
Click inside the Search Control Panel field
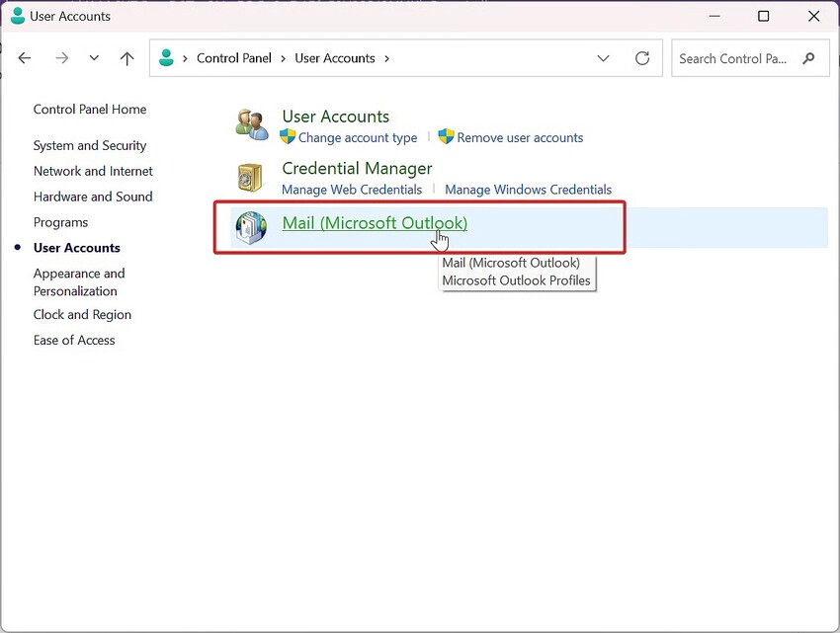(736, 58)
